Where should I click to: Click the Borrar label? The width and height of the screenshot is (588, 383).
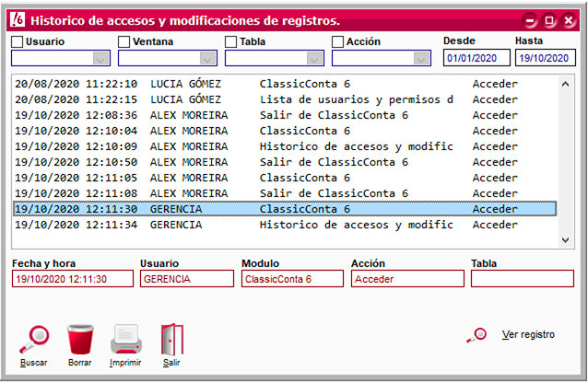tap(80, 363)
